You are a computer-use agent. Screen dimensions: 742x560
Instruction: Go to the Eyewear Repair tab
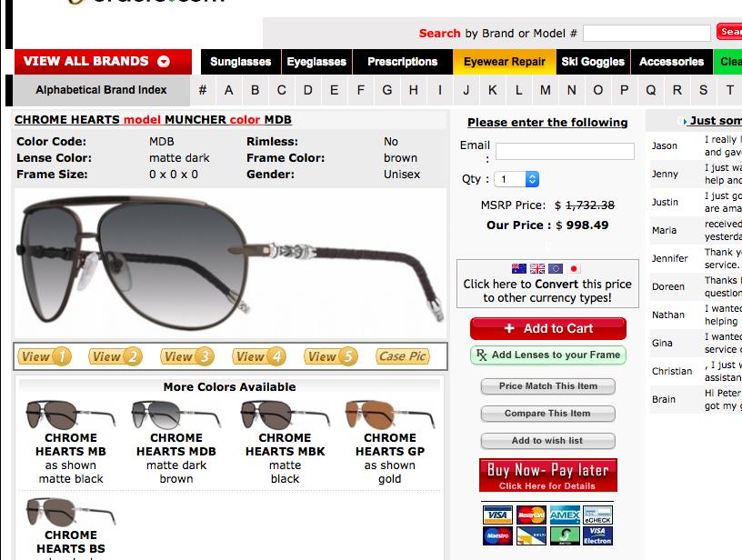(x=504, y=62)
